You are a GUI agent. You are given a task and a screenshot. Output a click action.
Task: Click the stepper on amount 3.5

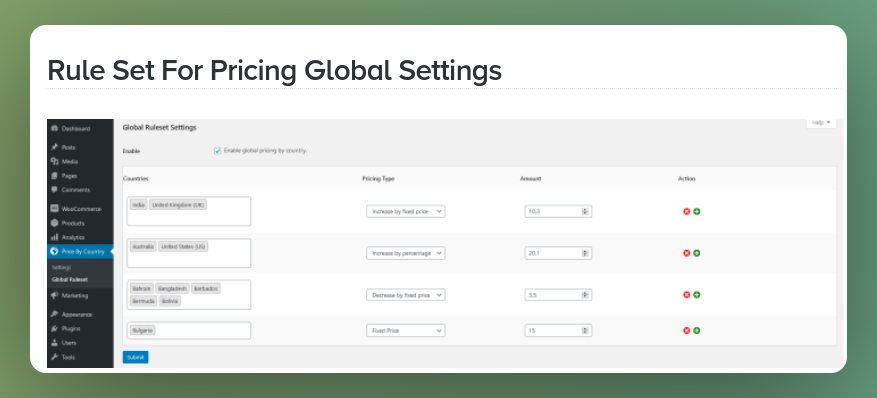coord(585,295)
